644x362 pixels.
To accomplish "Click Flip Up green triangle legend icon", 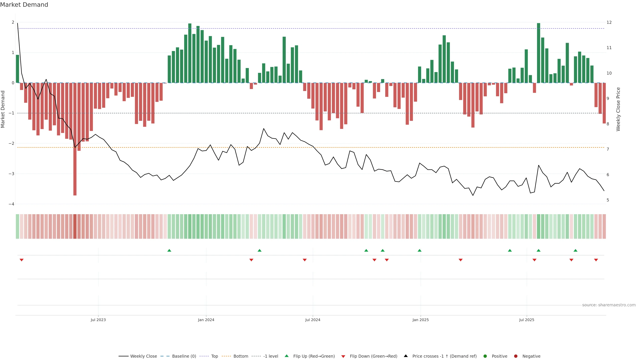I will pyautogui.click(x=287, y=356).
